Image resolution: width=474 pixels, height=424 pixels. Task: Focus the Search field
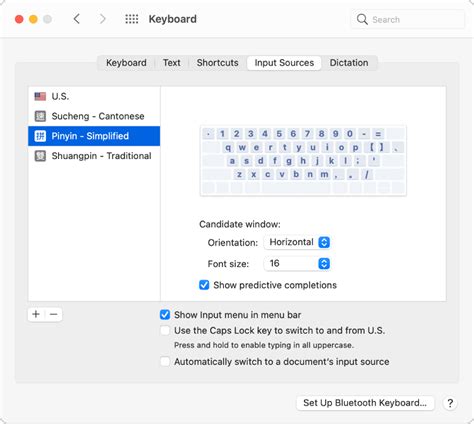[408, 19]
